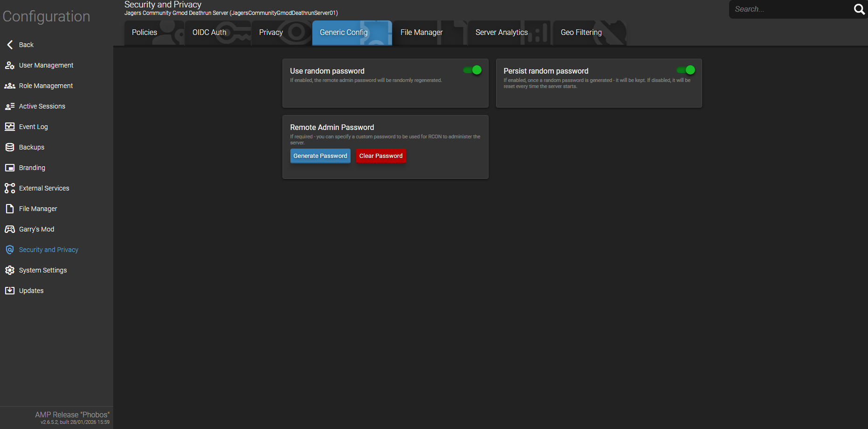The image size is (868, 429).
Task: Click the Back arrow icon
Action: tap(10, 45)
